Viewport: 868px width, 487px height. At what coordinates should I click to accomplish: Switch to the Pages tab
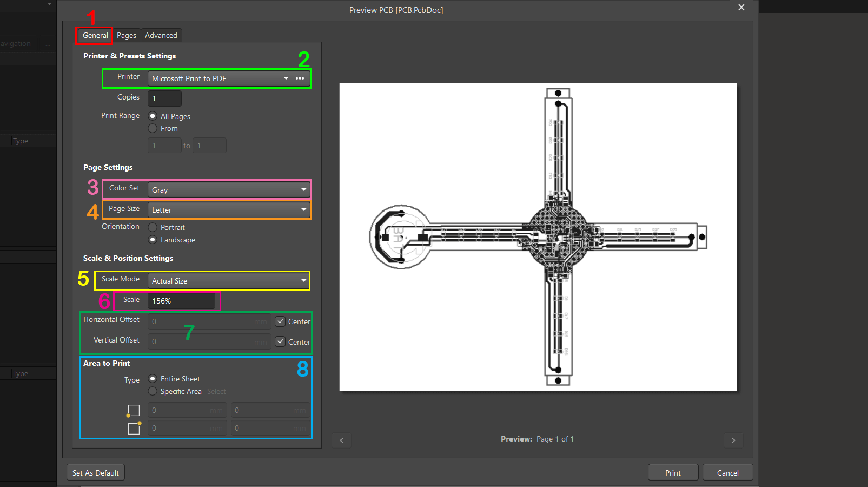(x=127, y=35)
